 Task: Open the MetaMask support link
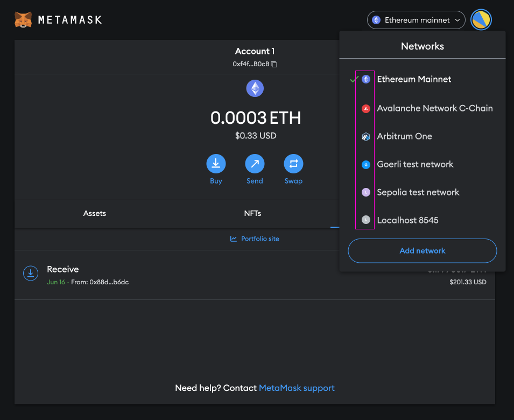(x=297, y=388)
